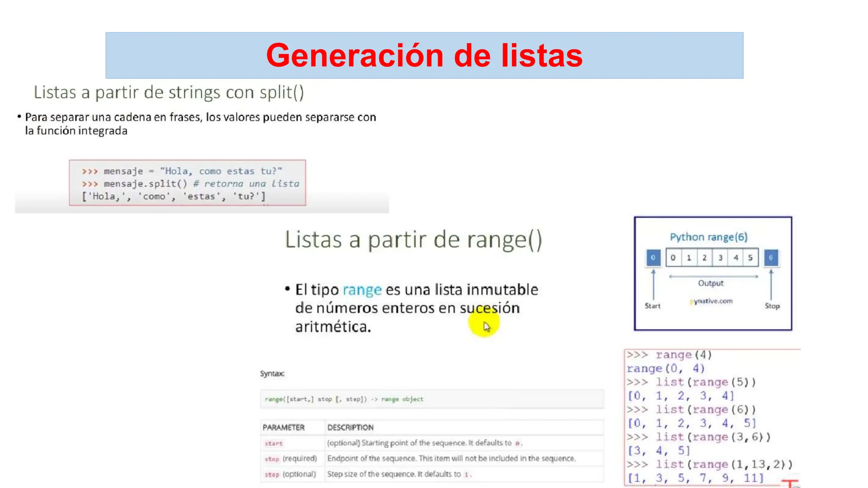Image resolution: width=868 pixels, height=488 pixels.
Task: Click the 'Start' label under arrow
Action: pos(653,306)
